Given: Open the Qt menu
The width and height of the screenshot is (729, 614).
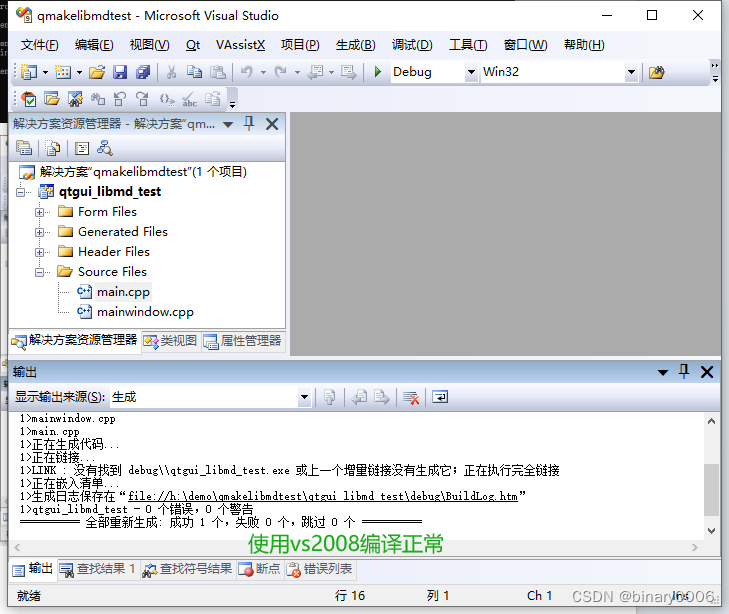Looking at the screenshot, I should point(192,45).
